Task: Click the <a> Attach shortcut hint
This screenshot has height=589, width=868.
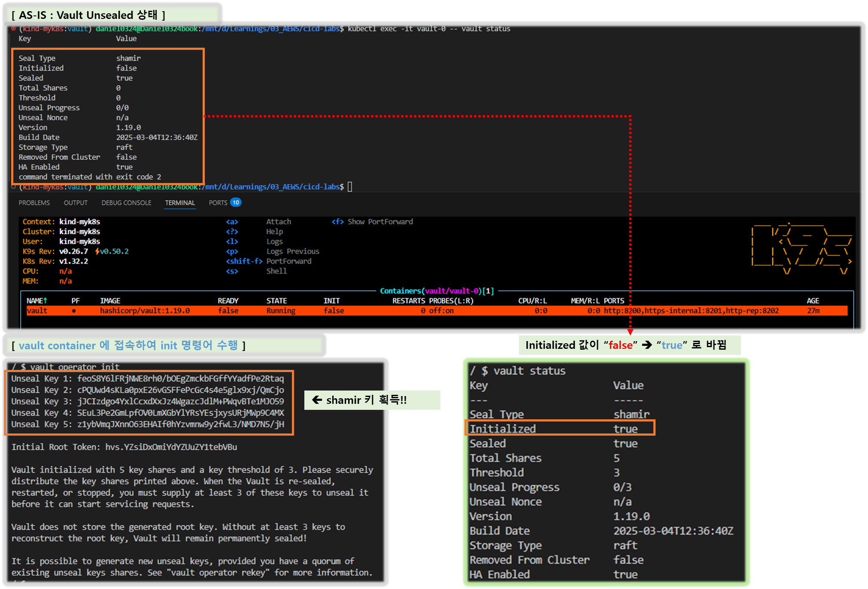Action: coord(258,222)
